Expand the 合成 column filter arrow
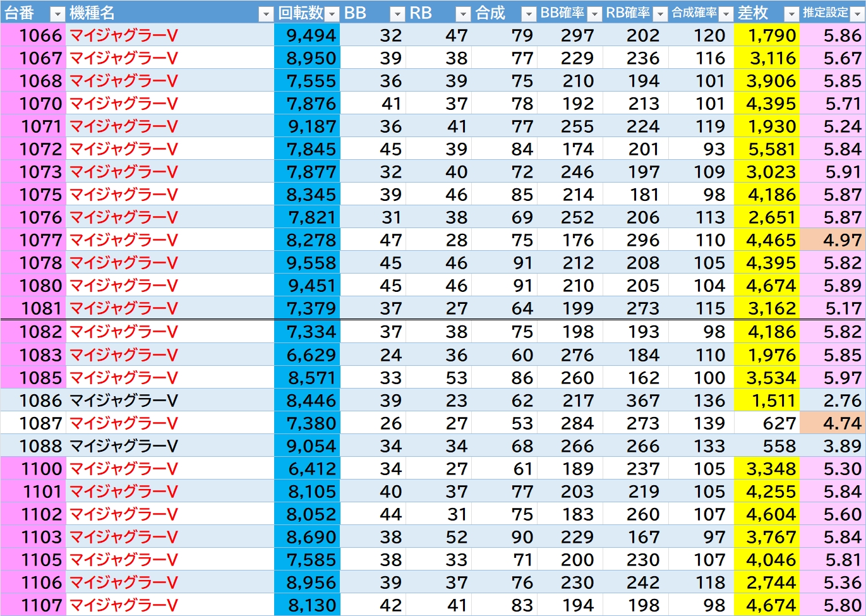The image size is (866, 616). [529, 13]
